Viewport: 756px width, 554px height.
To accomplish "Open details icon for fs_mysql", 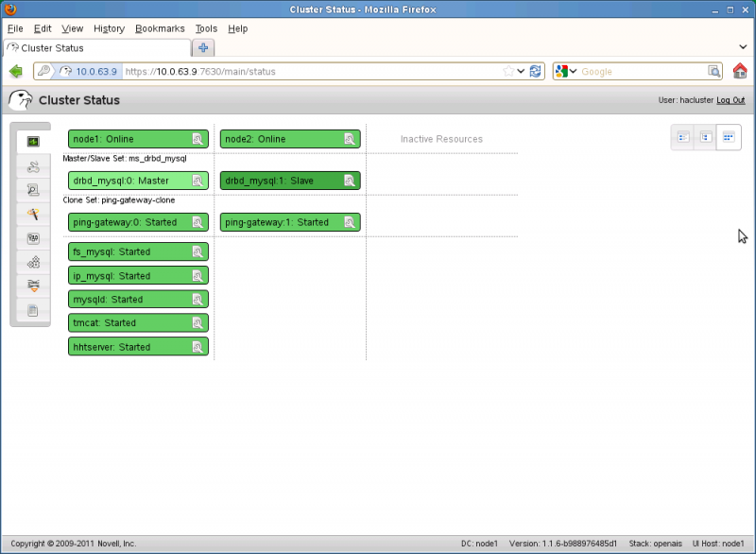I will click(x=198, y=251).
